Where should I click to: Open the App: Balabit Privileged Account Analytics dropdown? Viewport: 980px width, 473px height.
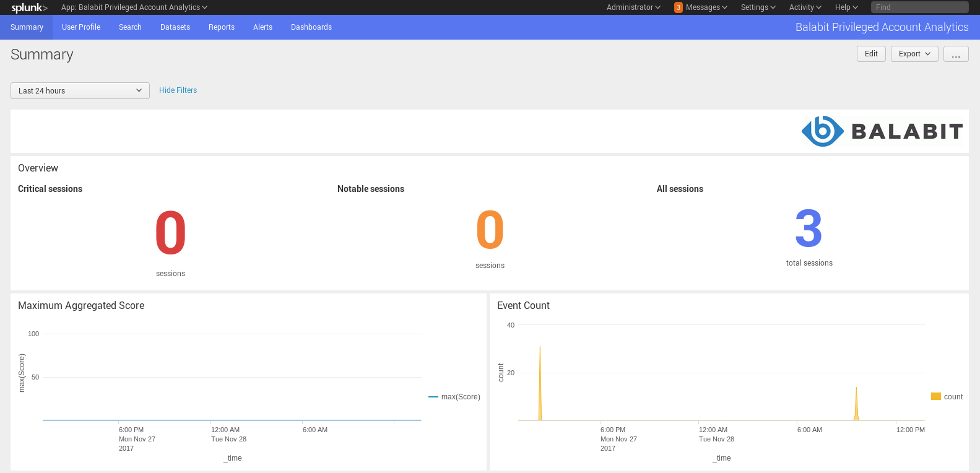[134, 7]
